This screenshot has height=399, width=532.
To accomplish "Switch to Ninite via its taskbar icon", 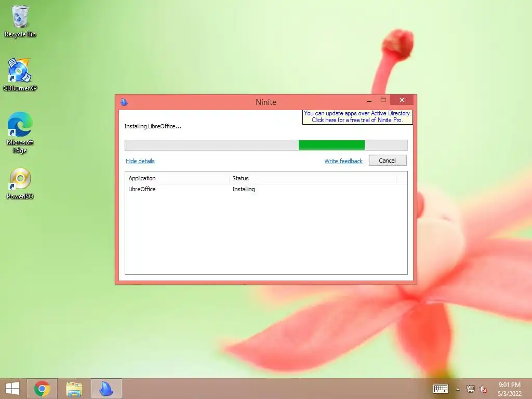I will pos(106,389).
